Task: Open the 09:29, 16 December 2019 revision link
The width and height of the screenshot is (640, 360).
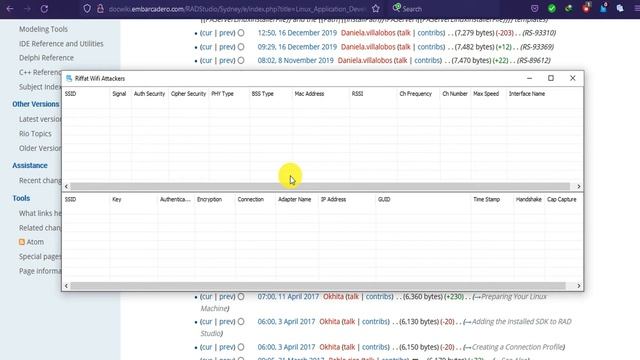Action: (x=297, y=47)
